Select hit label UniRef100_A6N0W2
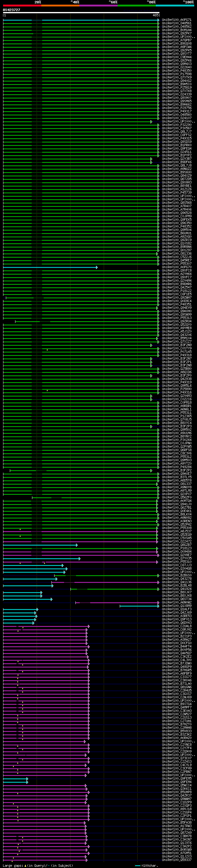 coord(176,603)
